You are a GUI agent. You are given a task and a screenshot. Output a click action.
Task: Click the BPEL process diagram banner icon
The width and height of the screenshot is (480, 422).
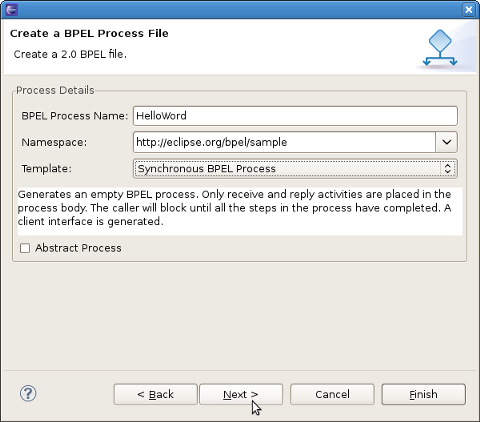[x=440, y=49]
